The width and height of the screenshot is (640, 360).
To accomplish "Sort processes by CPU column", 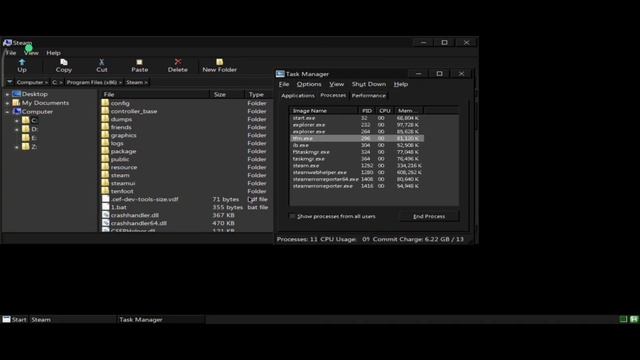I will coord(384,111).
